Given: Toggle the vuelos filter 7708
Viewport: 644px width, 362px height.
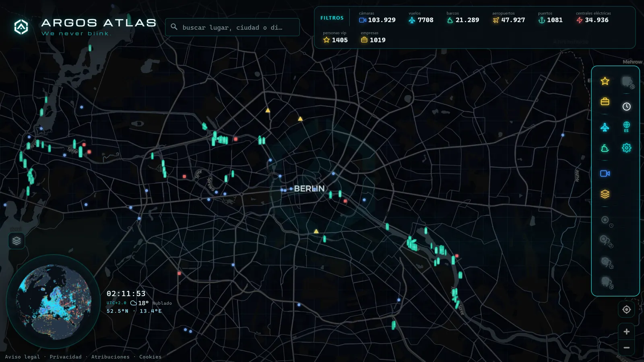Looking at the screenshot, I should click(421, 17).
